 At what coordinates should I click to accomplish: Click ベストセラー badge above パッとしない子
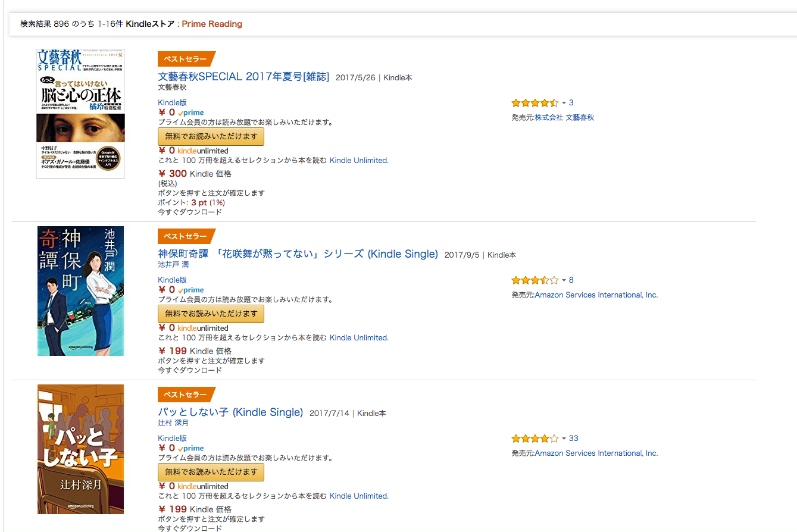point(186,395)
